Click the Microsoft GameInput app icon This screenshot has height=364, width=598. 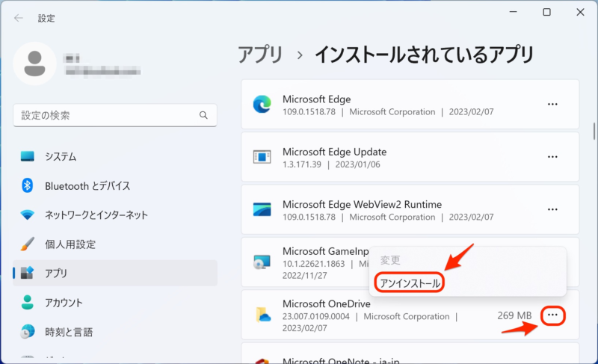point(262,262)
